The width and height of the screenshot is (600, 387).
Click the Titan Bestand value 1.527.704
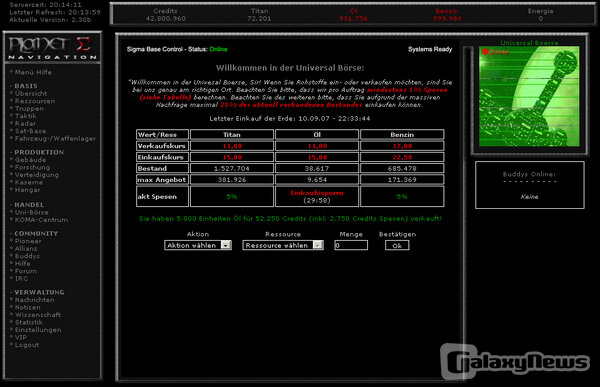(x=232, y=168)
